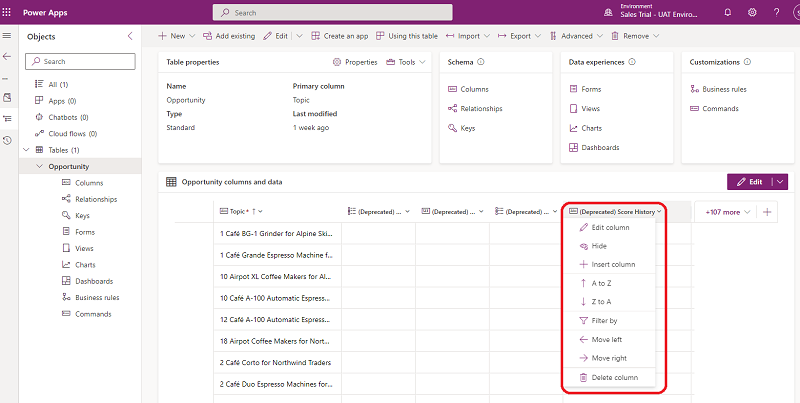800x403 pixels.
Task: Select Edit column from menu
Action: pos(609,228)
